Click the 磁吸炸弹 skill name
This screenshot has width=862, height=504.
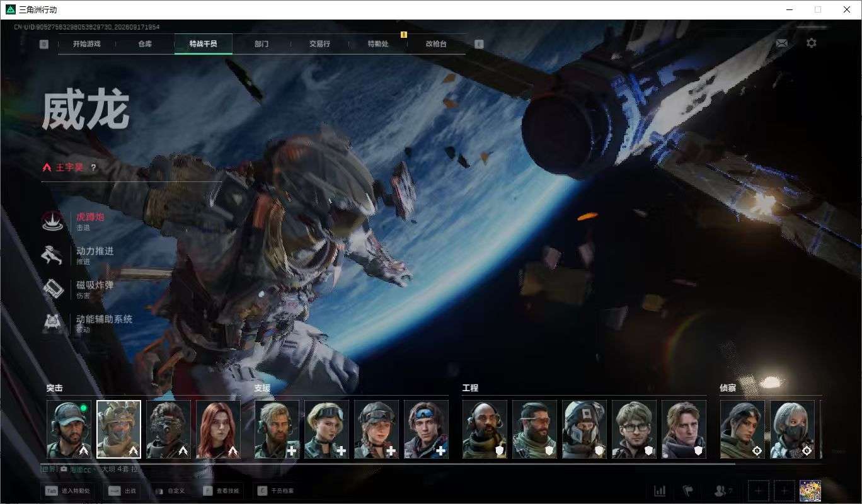click(x=95, y=285)
